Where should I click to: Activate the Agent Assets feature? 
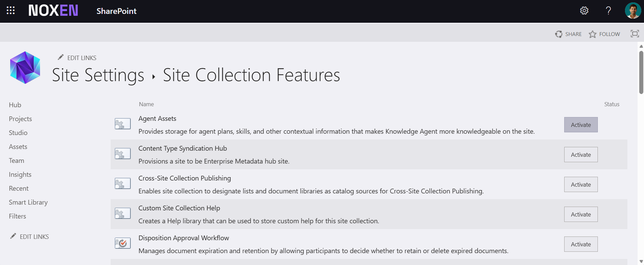coord(581,125)
